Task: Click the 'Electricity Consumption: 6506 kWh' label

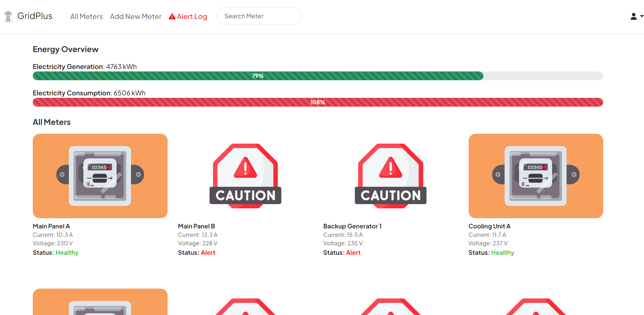Action: click(89, 93)
